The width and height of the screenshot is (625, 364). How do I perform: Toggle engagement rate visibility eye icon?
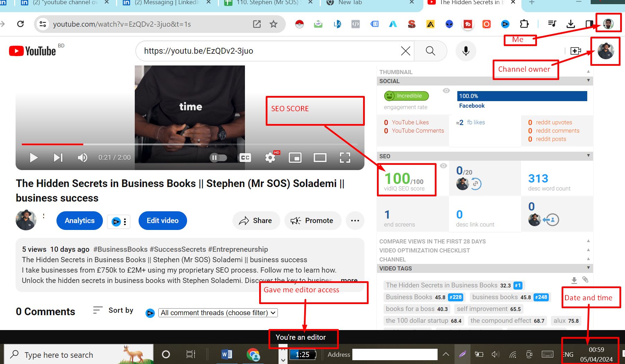coord(446,91)
